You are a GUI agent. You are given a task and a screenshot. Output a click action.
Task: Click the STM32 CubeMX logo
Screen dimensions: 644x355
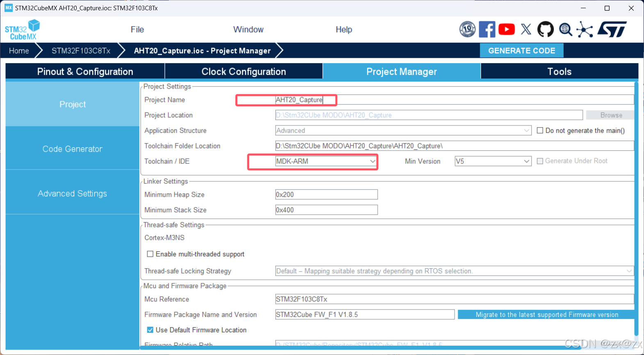click(22, 30)
